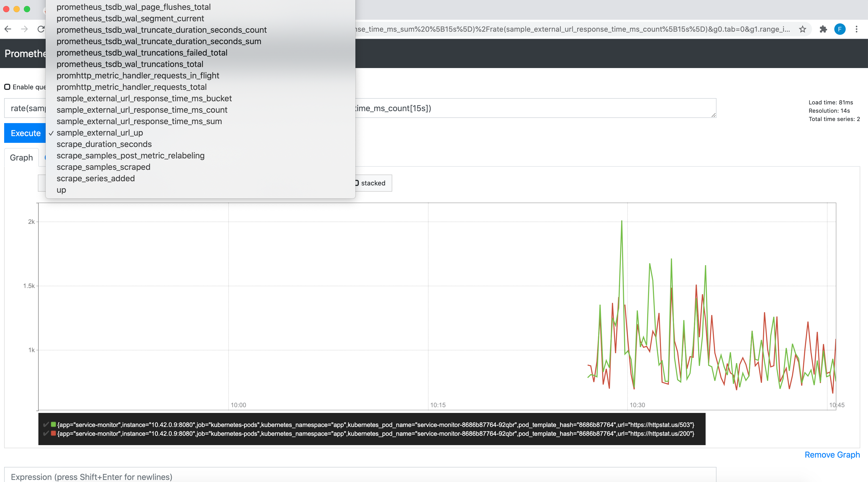Enable query history checkbox
Screen dimensions: 868x482
click(x=7, y=87)
